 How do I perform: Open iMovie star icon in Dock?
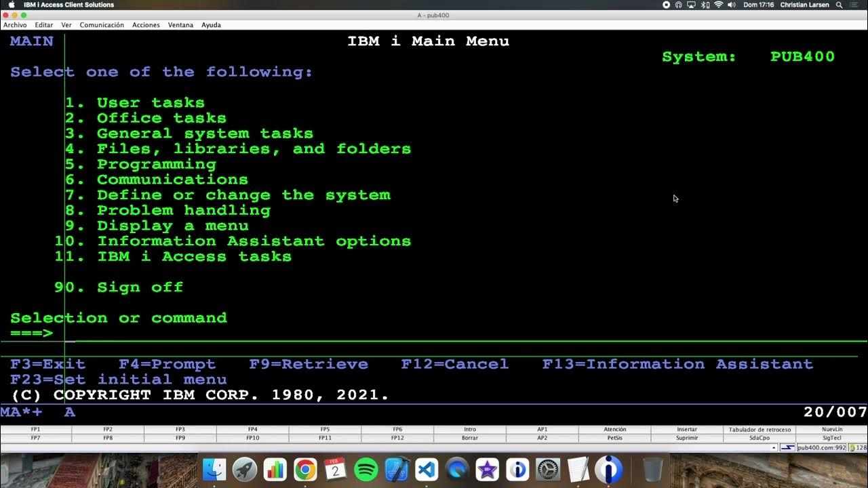[x=487, y=469]
